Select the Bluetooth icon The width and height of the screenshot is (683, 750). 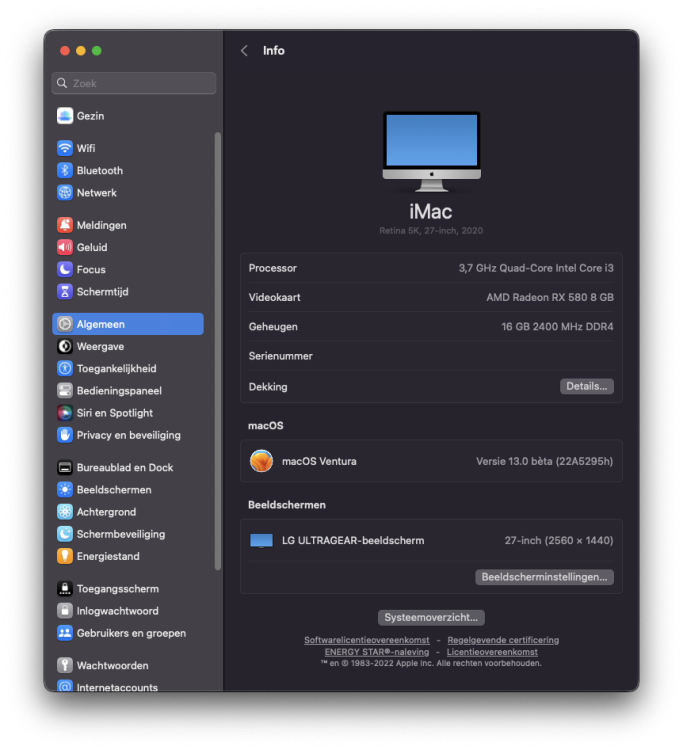65,170
